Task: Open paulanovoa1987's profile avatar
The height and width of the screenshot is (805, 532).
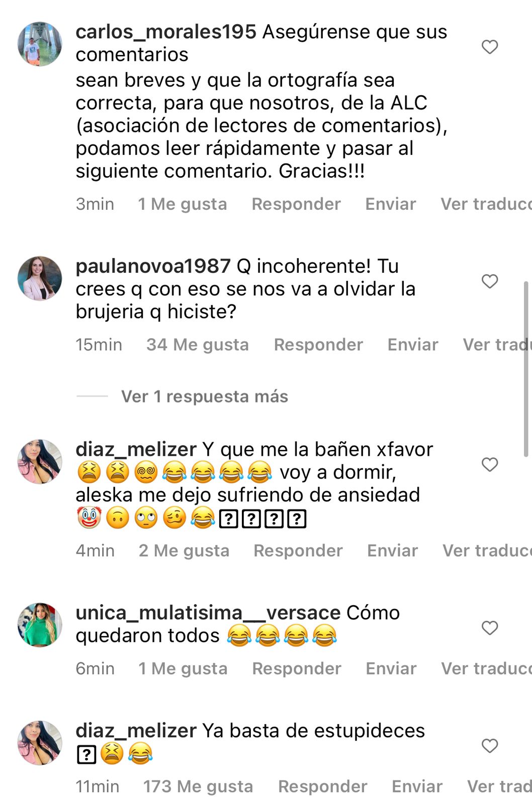Action: (x=40, y=278)
